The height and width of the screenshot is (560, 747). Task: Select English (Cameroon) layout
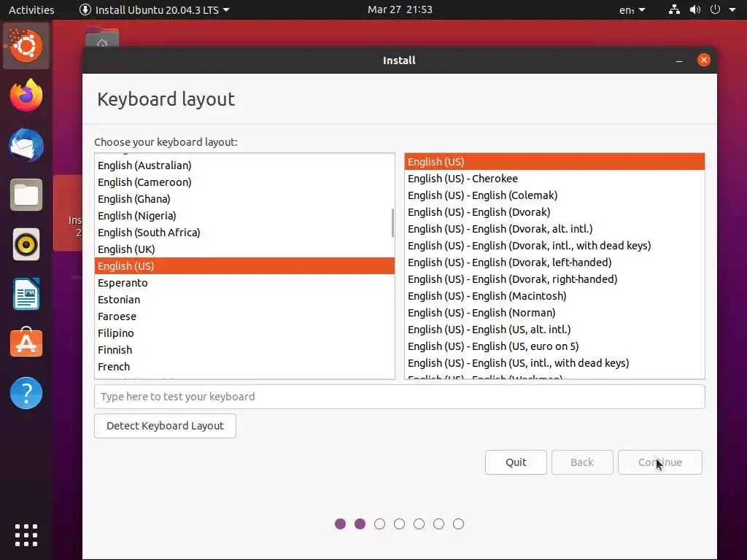tap(244, 182)
